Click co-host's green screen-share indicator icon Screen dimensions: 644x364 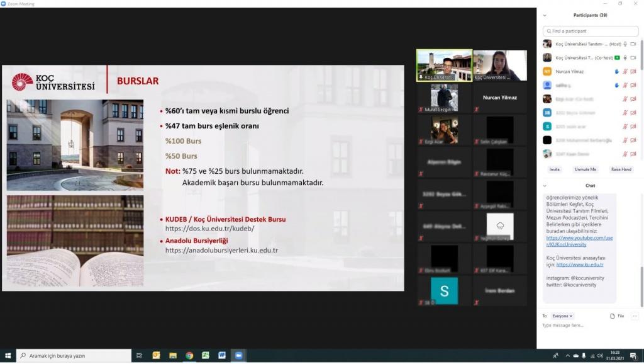[x=617, y=57]
